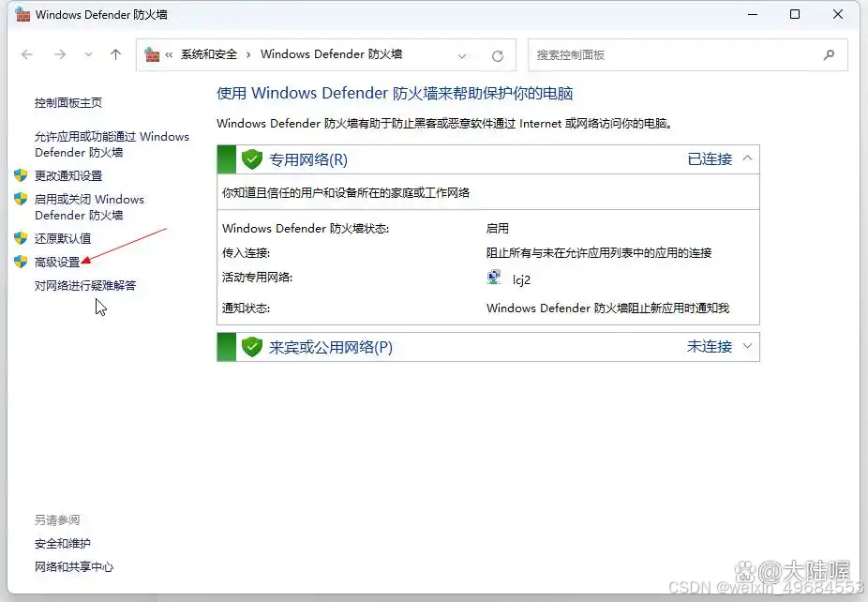Click the green shield beside 专用网络

(251, 159)
